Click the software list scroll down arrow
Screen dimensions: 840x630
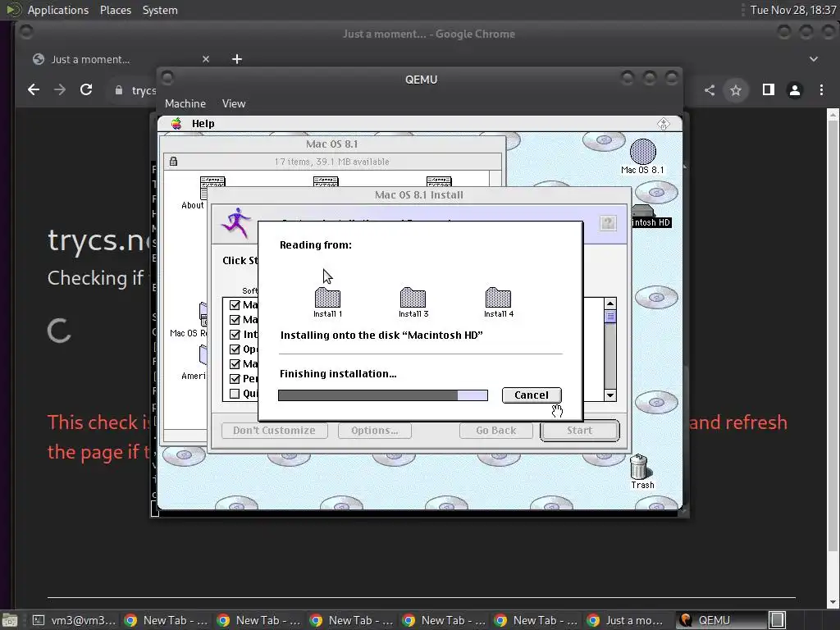coord(610,395)
